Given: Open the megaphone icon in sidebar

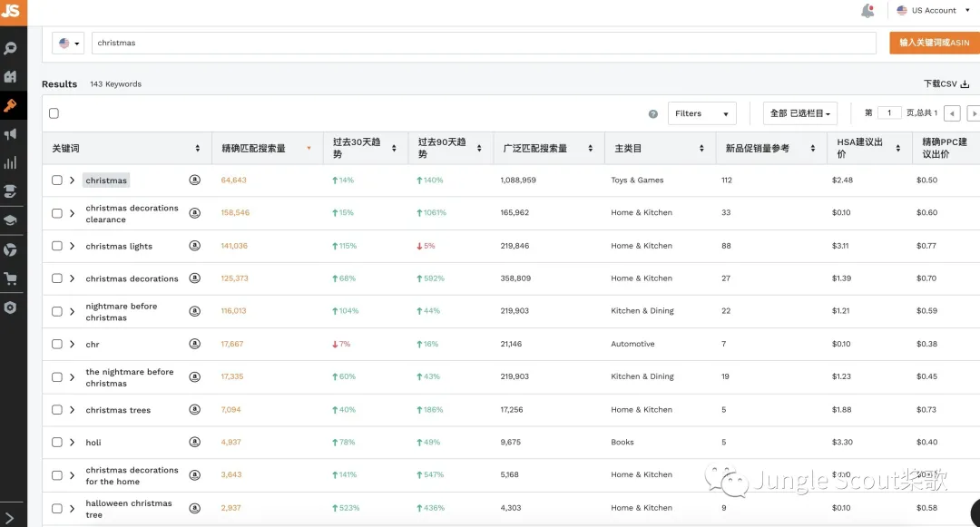Looking at the screenshot, I should pos(10,134).
